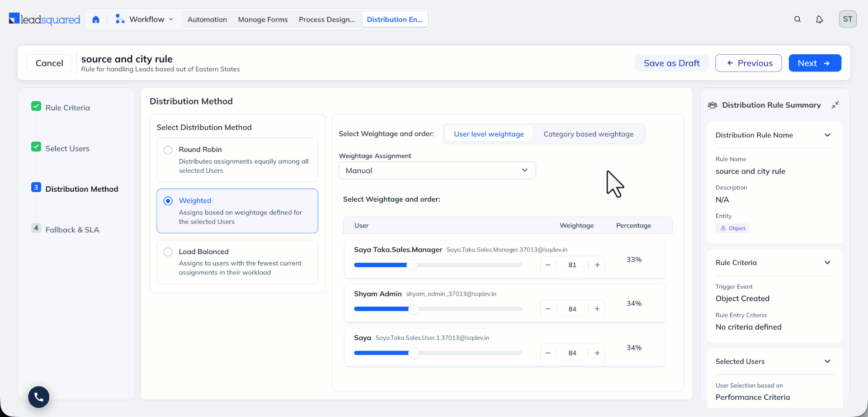This screenshot has height=417, width=868.
Task: Click the floating phone call icon
Action: tap(39, 397)
